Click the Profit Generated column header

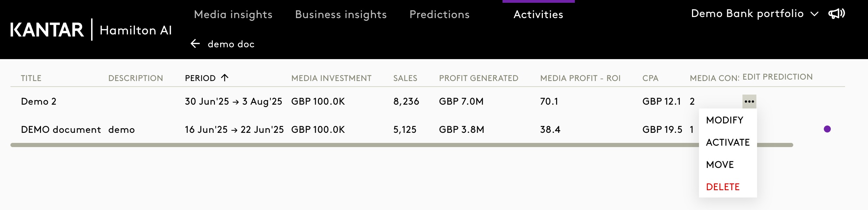pyautogui.click(x=479, y=78)
